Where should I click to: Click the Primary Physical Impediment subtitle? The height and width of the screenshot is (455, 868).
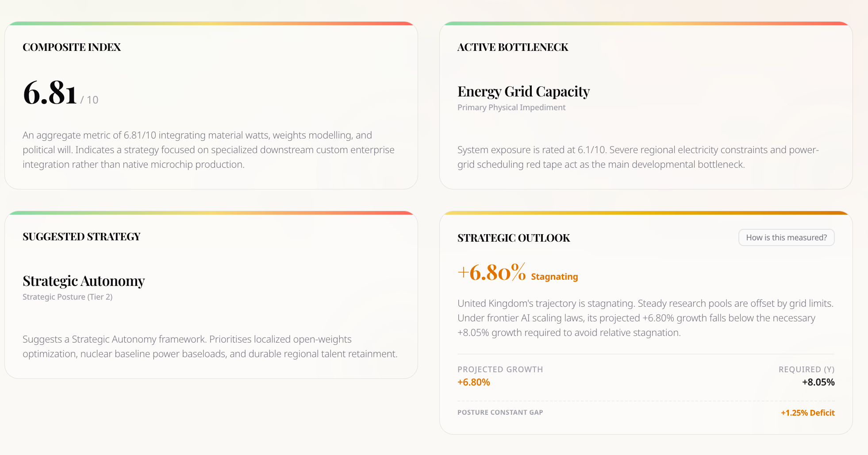(x=511, y=108)
